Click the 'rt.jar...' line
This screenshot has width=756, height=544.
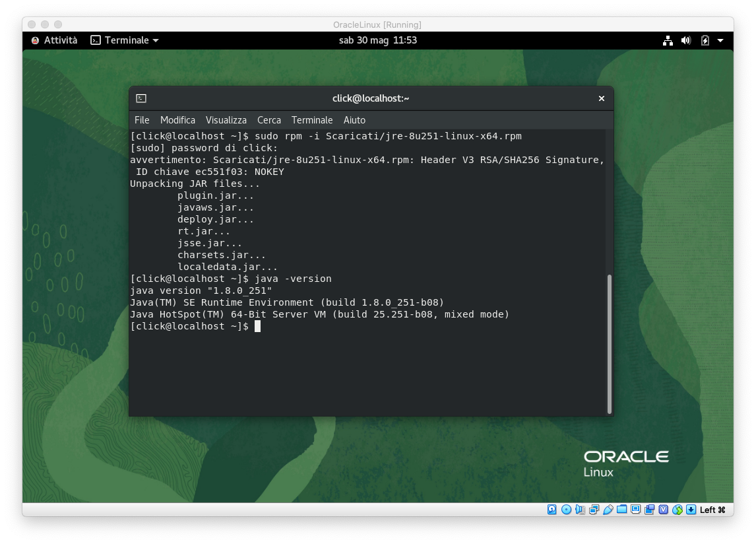point(203,232)
